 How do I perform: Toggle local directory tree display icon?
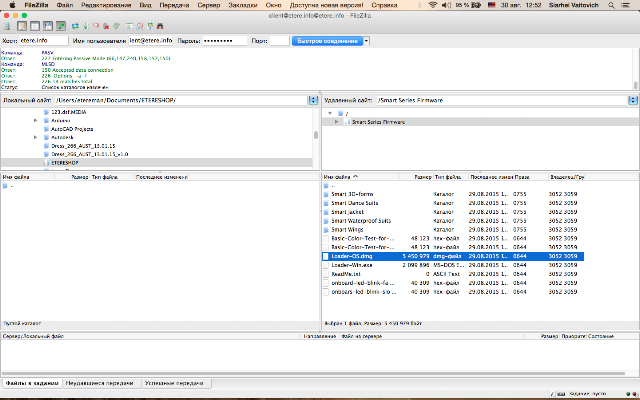(35, 26)
